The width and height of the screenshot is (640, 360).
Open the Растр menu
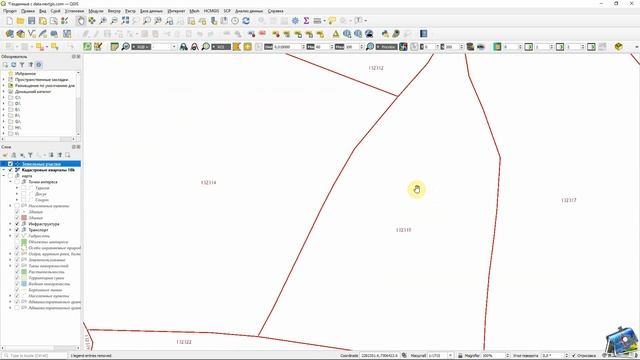130,11
